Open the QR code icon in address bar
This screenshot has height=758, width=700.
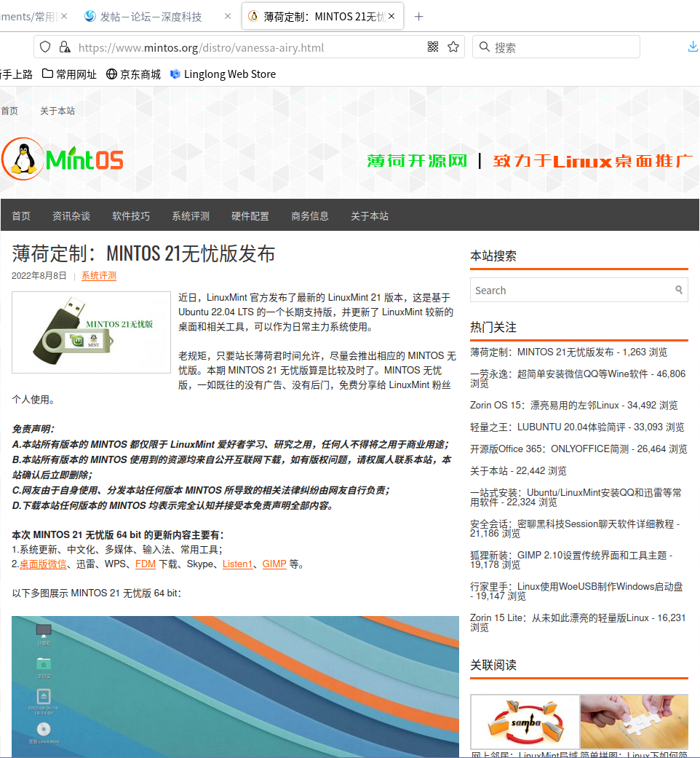(x=433, y=46)
